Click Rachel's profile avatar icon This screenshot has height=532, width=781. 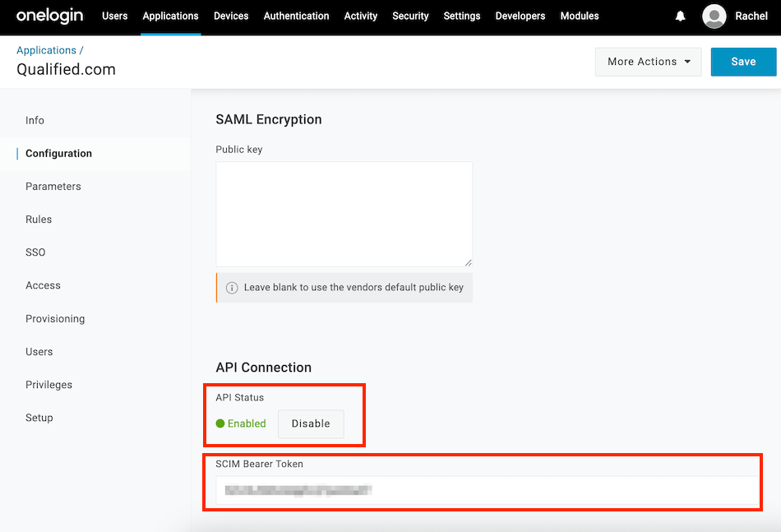coord(714,16)
